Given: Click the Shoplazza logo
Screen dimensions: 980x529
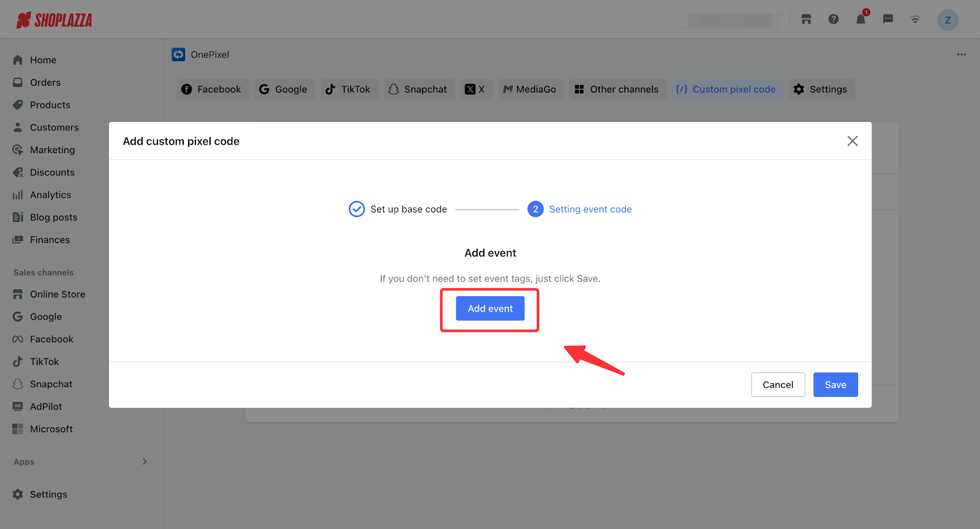Looking at the screenshot, I should tap(55, 20).
